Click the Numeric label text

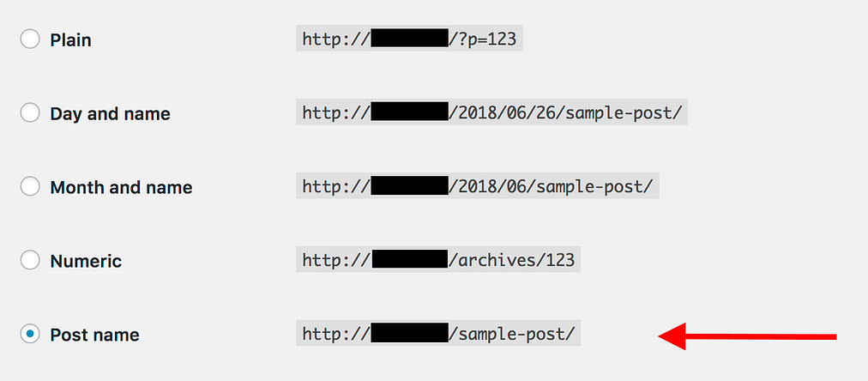click(86, 262)
